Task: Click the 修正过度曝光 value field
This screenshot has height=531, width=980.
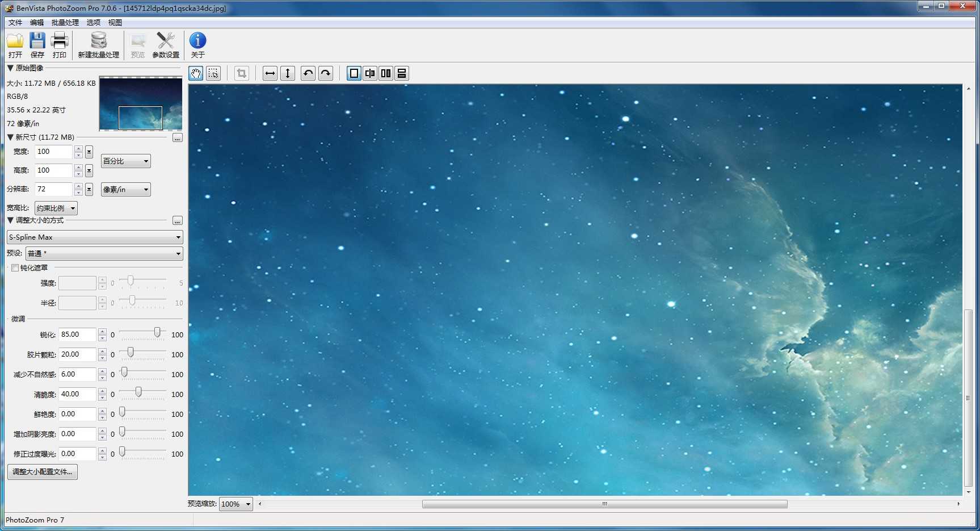Action: pyautogui.click(x=78, y=454)
